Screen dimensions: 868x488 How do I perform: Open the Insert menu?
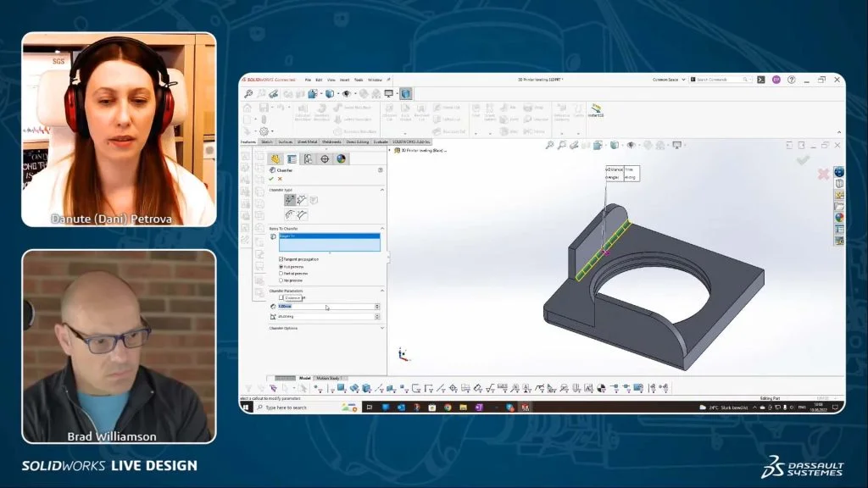[344, 80]
